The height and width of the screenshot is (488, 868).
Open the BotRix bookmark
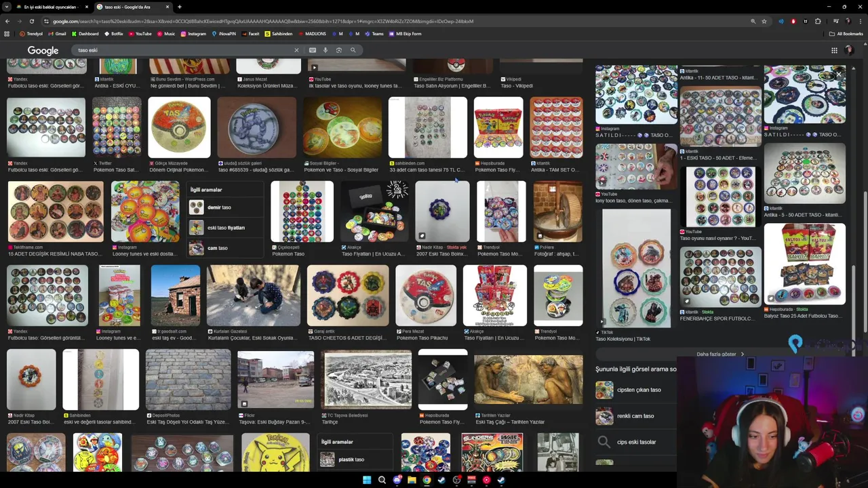pos(113,34)
